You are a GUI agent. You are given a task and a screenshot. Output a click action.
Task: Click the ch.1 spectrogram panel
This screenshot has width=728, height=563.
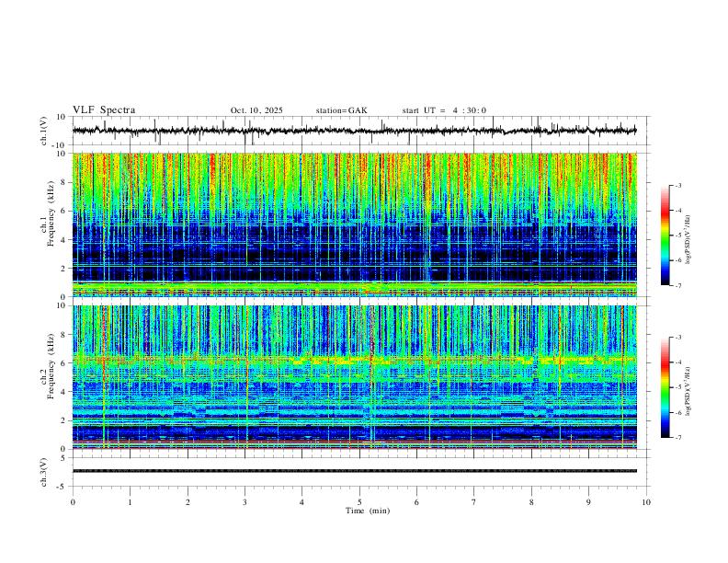click(x=355, y=224)
